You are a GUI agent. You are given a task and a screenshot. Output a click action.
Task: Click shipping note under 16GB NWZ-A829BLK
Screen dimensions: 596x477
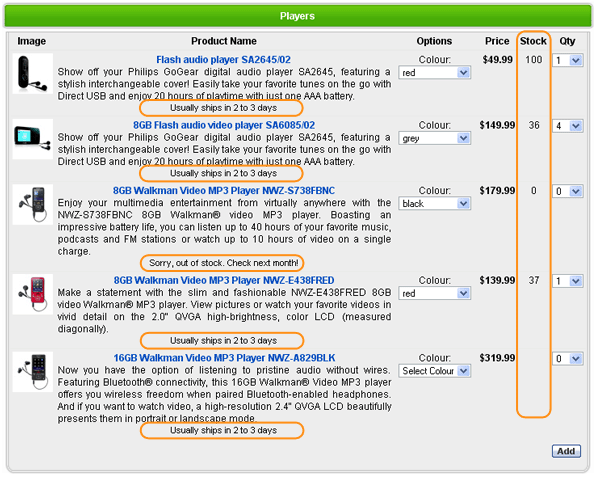(x=224, y=430)
